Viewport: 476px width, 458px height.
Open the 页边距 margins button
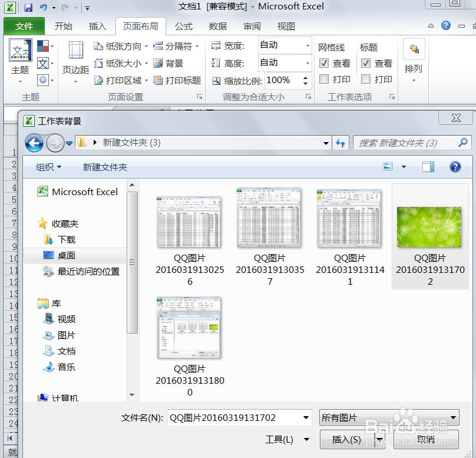click(x=75, y=62)
